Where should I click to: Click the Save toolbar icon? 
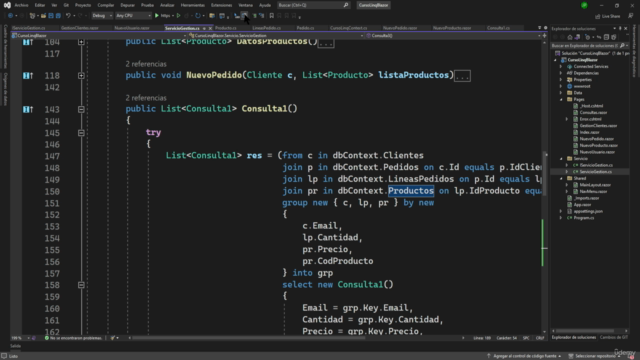pyautogui.click(x=51, y=16)
